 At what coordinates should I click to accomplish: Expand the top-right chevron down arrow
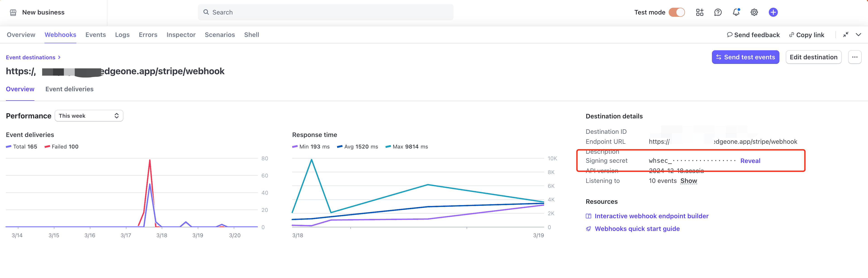tap(858, 35)
